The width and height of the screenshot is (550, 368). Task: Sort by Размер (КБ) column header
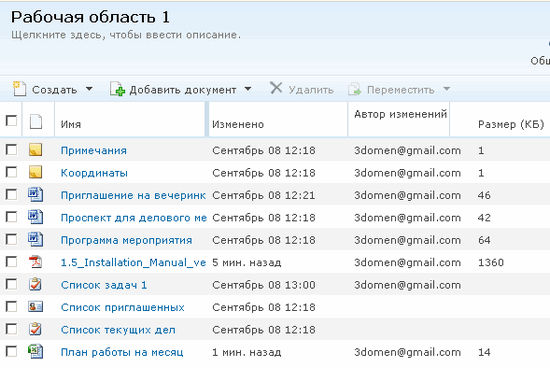(511, 124)
